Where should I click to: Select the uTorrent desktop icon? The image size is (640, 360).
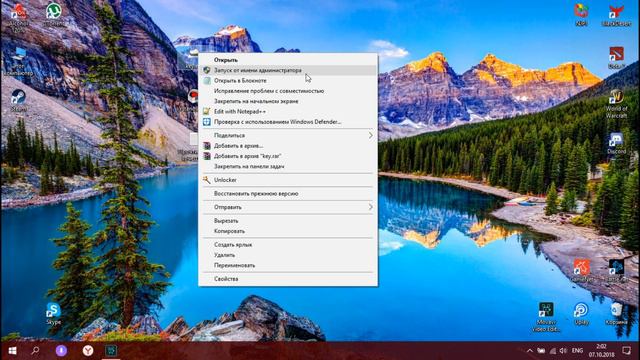(53, 14)
